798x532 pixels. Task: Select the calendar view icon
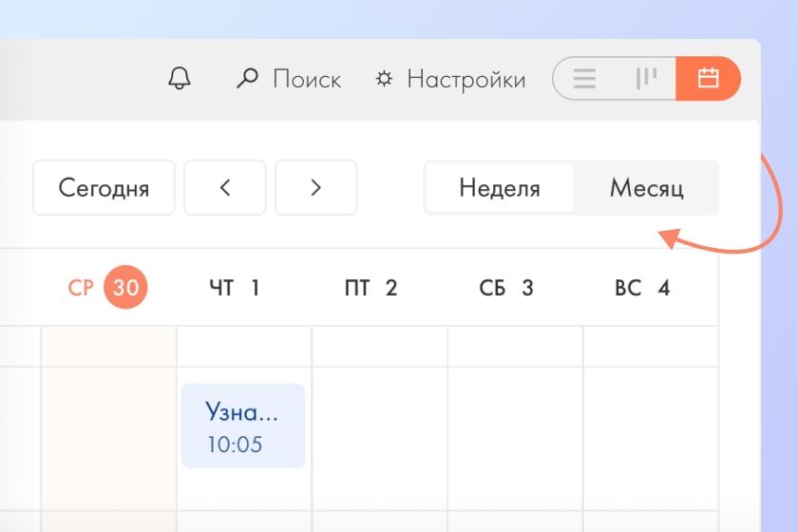(x=708, y=79)
